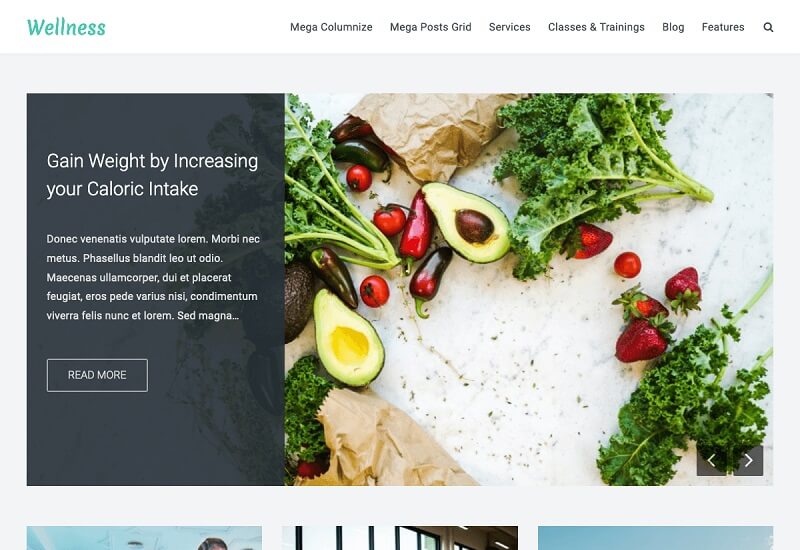Click the dark slide caption panel
The height and width of the screenshot is (550, 800).
(x=156, y=289)
